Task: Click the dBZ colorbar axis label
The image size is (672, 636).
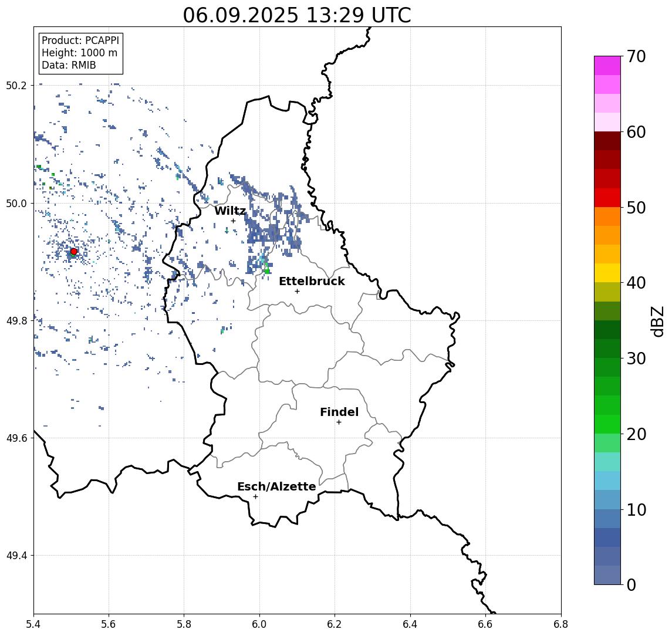Action: point(657,322)
